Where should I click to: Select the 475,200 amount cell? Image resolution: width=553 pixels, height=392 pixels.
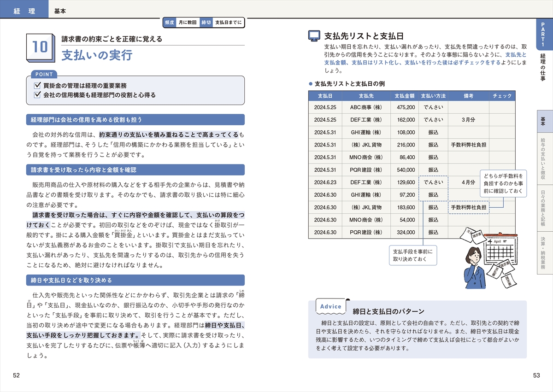tap(404, 107)
